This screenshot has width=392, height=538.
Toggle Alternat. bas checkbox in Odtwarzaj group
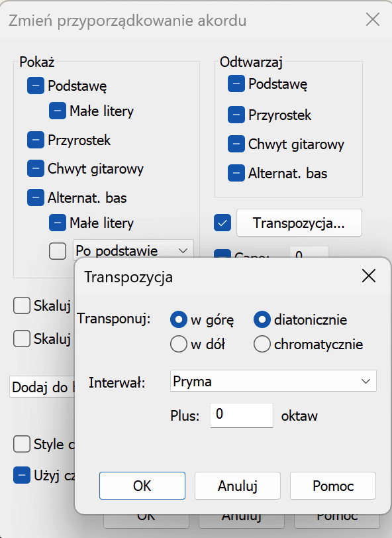point(236,173)
